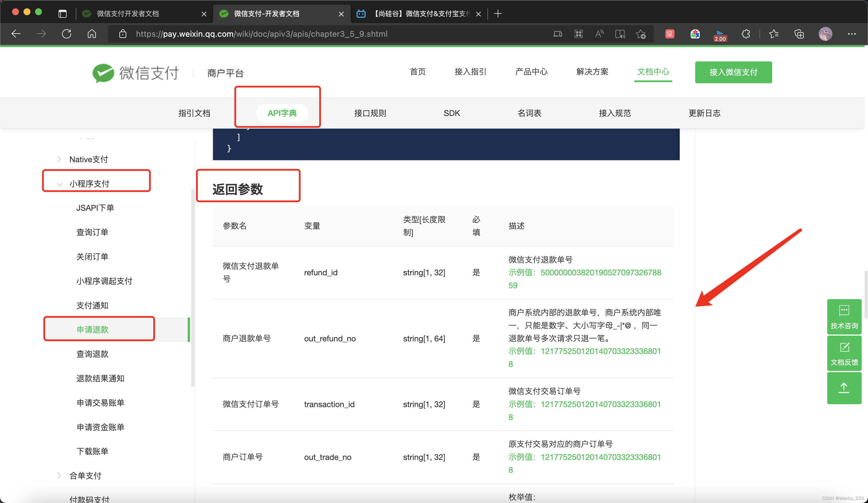
Task: Open tab actions menu icon
Action: 62,14
